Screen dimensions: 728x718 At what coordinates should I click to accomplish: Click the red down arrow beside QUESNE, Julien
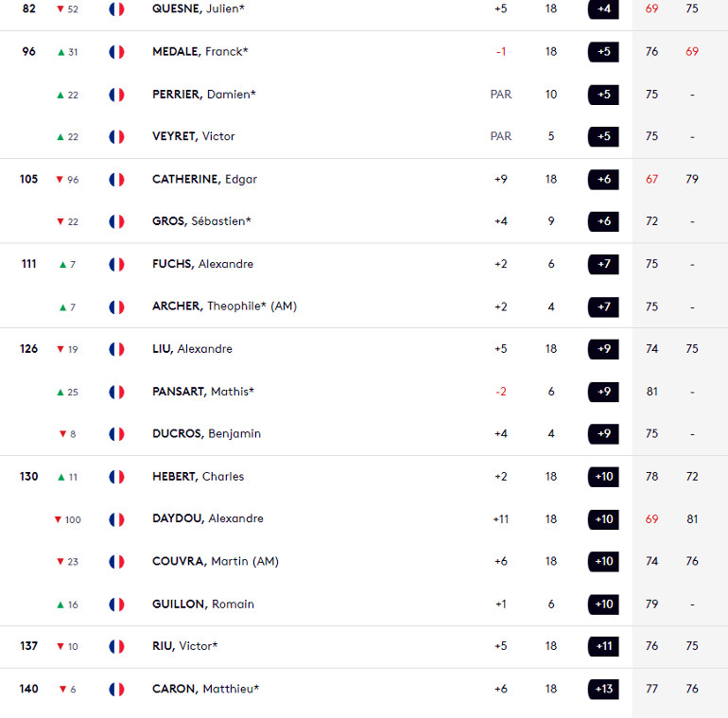click(61, 9)
